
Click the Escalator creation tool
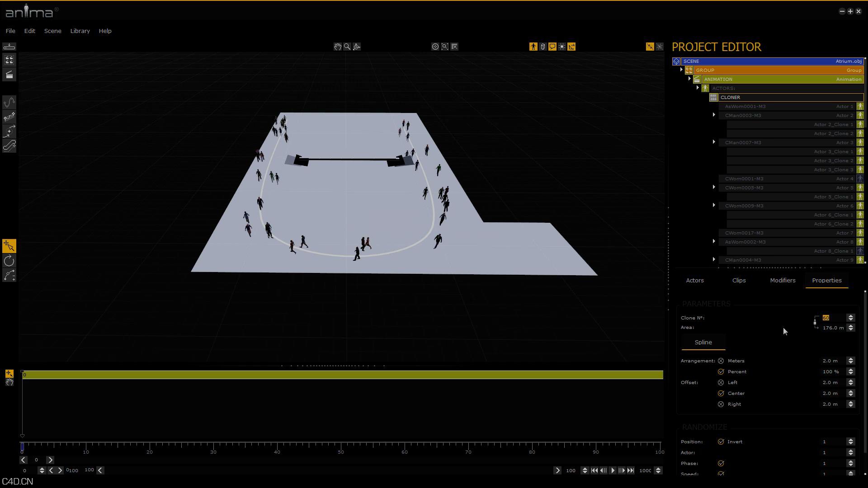(x=9, y=146)
